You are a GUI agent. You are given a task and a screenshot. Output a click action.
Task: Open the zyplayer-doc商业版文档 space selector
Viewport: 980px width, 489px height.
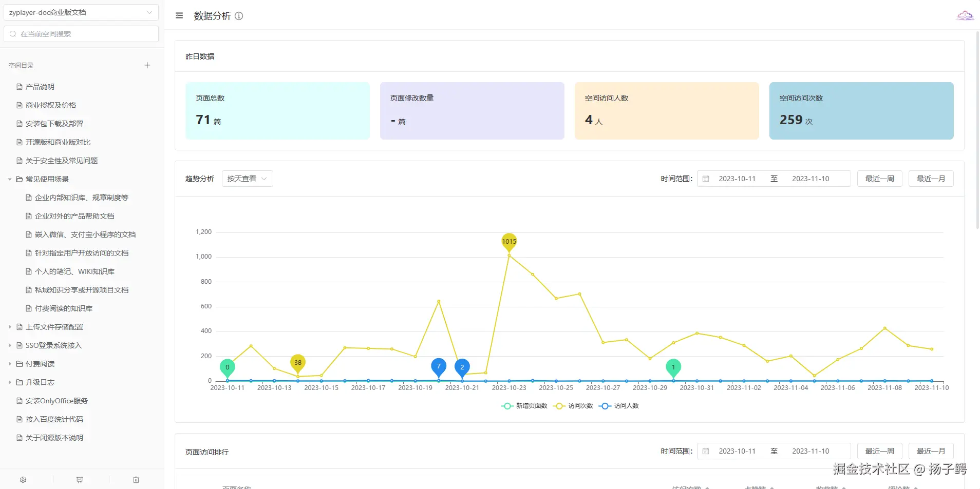pos(81,12)
